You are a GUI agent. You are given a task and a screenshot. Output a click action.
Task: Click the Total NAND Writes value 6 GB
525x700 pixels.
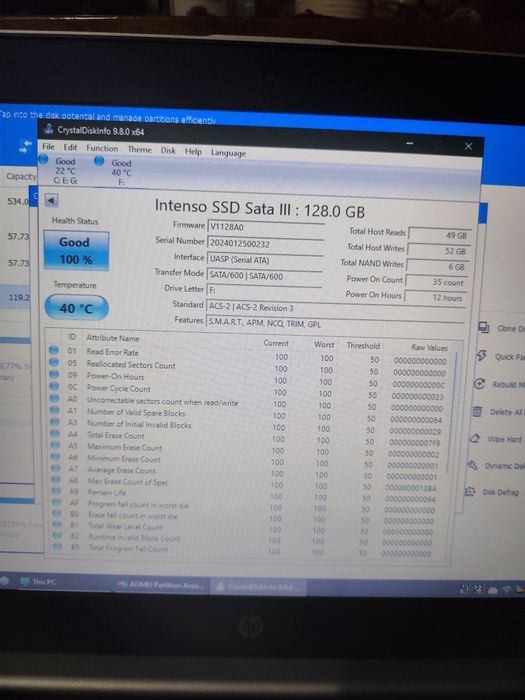437,267
